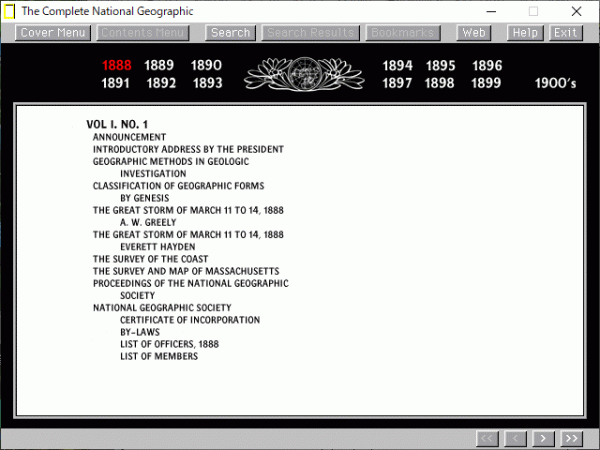Open Survey and Map of Massachusetts

point(186,271)
